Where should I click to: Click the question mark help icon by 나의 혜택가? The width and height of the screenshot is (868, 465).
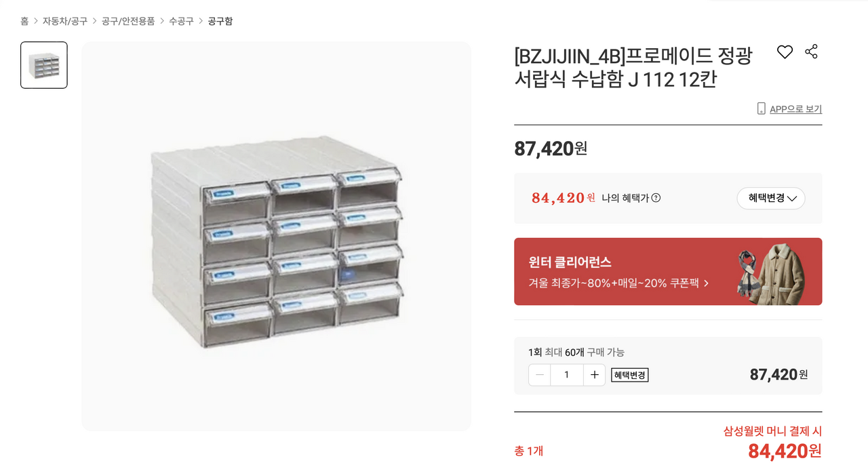pos(656,198)
